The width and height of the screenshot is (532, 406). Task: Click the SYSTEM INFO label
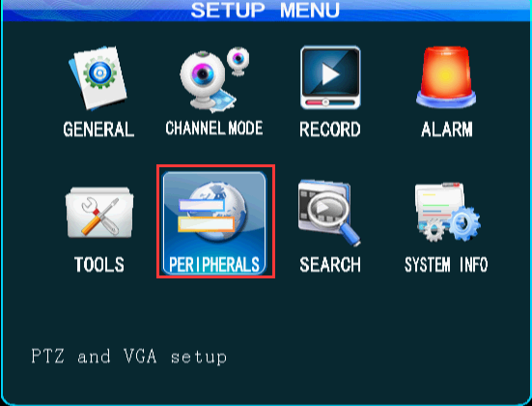pyautogui.click(x=446, y=265)
